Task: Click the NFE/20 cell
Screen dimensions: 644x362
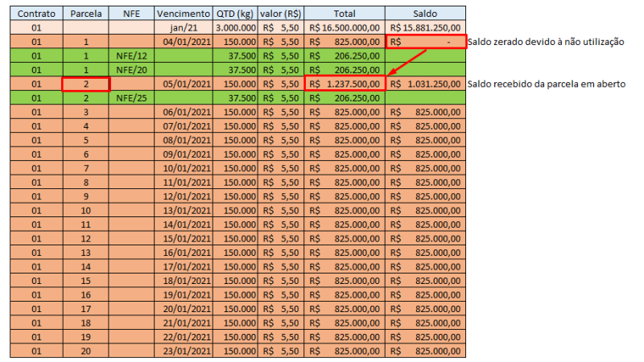Action: click(131, 70)
